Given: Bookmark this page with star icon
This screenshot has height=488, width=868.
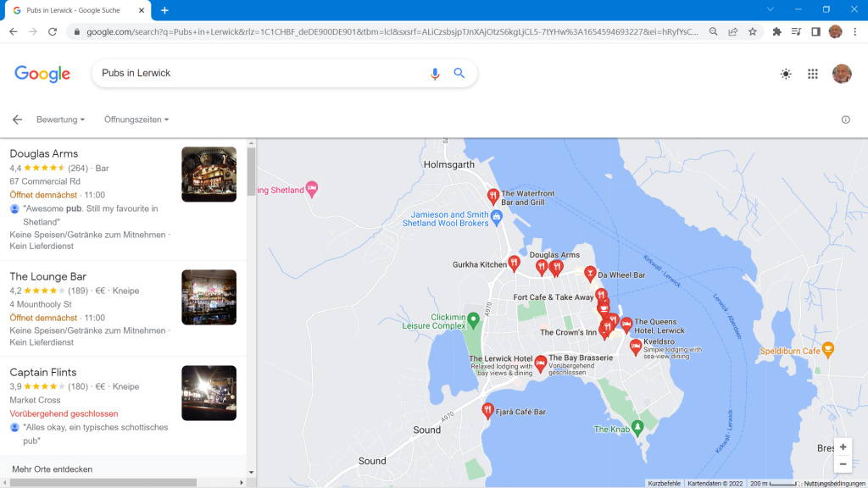Looking at the screenshot, I should tap(752, 31).
